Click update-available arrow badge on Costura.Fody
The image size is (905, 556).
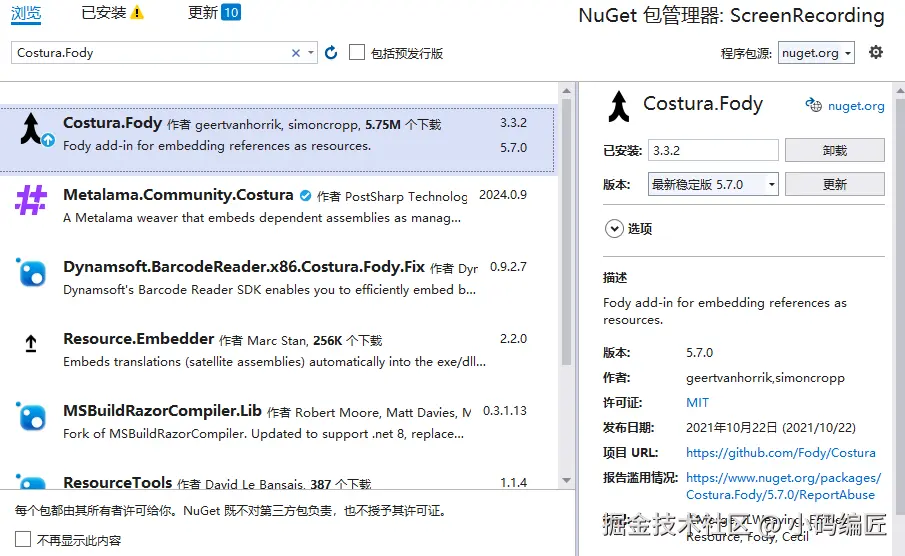(48, 140)
